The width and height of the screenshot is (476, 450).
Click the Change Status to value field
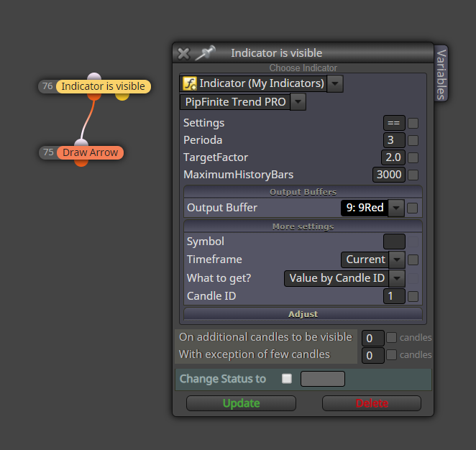tap(323, 379)
